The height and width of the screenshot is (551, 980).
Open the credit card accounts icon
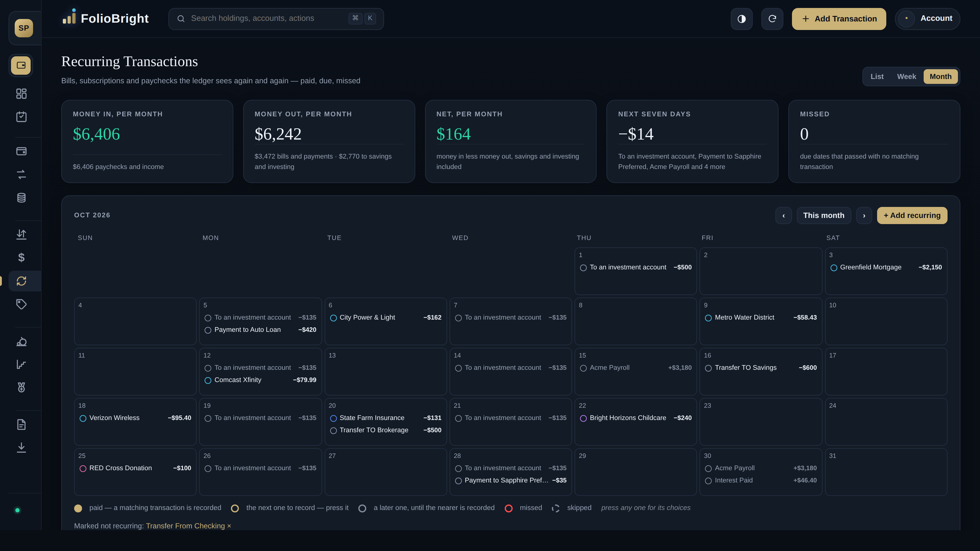21,151
